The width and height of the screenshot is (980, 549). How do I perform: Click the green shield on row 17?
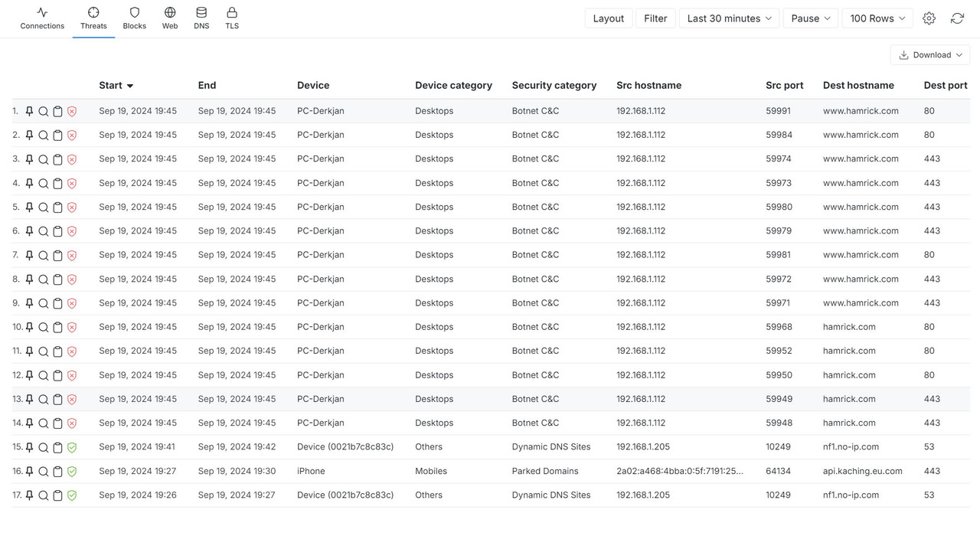click(x=72, y=495)
